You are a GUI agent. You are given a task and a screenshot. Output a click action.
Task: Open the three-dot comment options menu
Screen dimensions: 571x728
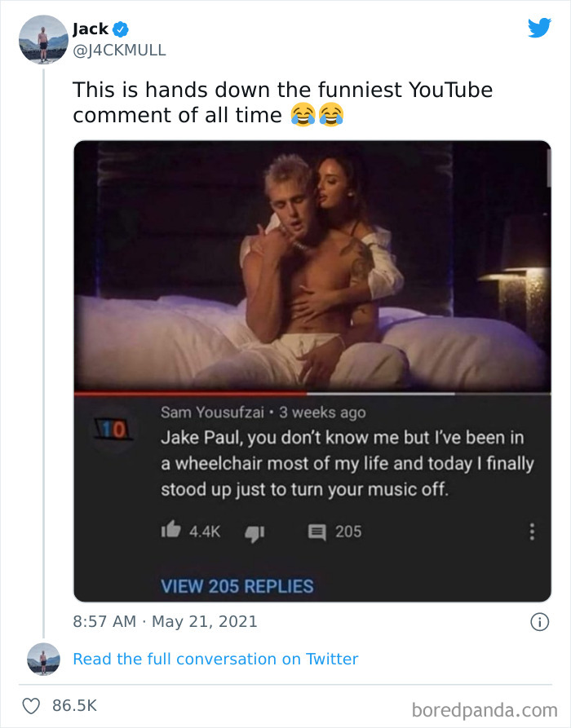coord(533,530)
